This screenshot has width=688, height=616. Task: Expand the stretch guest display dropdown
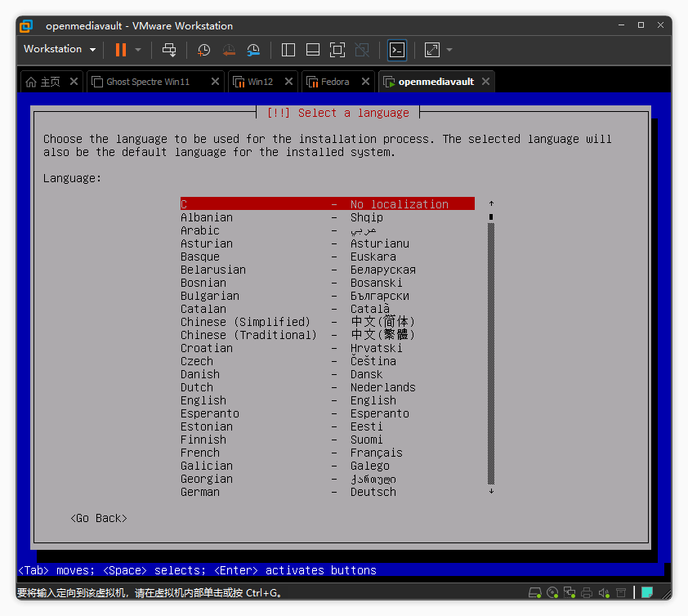(x=449, y=50)
